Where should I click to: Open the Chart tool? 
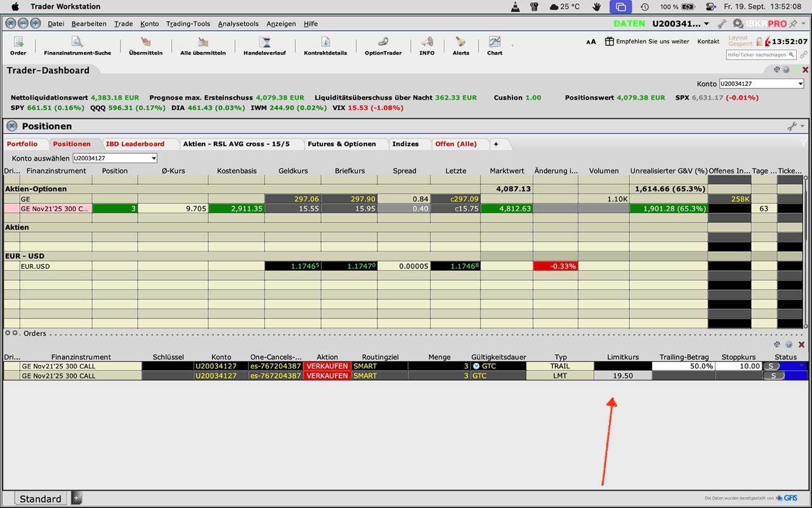pyautogui.click(x=494, y=44)
